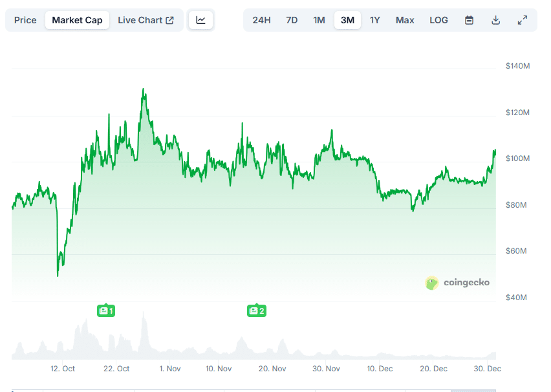Click the CoinGecko logo watermark
This screenshot has width=551, height=392.
[x=457, y=283]
